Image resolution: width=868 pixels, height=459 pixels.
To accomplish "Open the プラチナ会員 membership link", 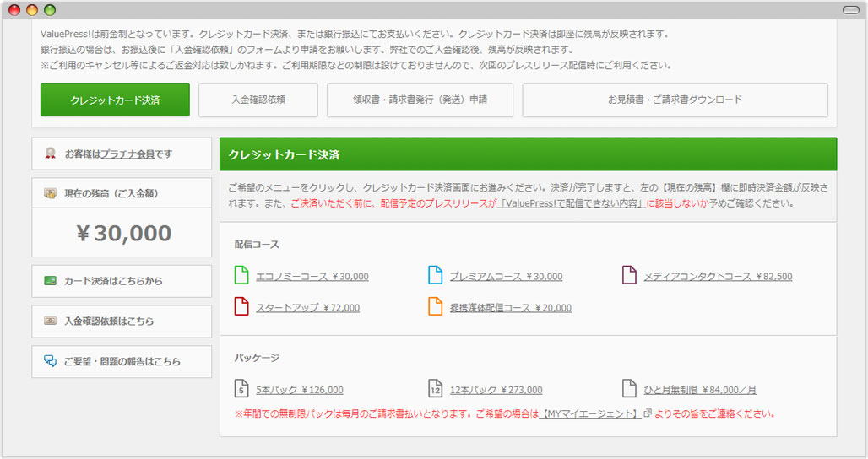I will tap(127, 154).
